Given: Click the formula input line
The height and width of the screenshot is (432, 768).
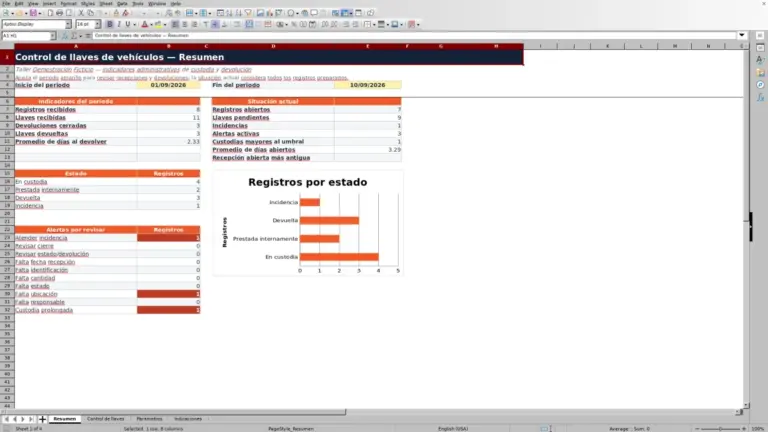Looking at the screenshot, I should point(414,35).
